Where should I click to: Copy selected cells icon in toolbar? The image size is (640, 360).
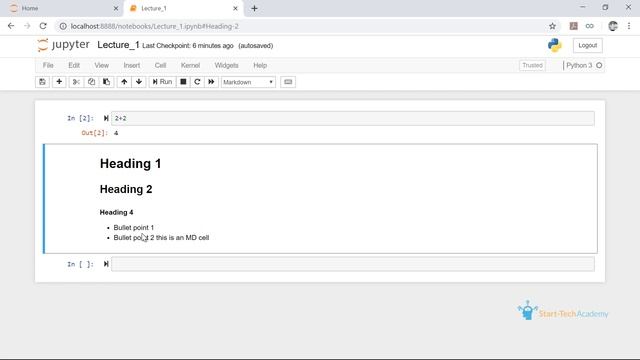click(x=91, y=82)
